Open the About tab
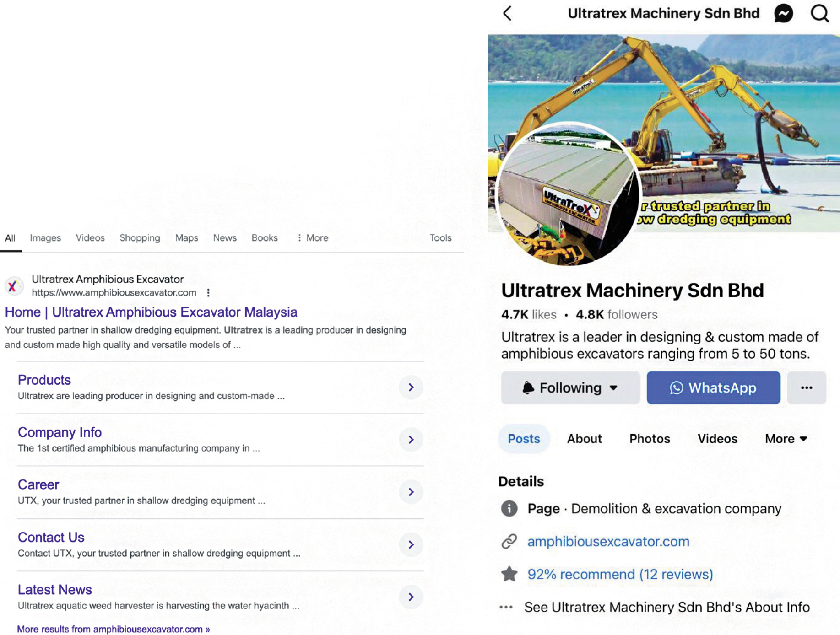This screenshot has height=635, width=840. tap(584, 439)
